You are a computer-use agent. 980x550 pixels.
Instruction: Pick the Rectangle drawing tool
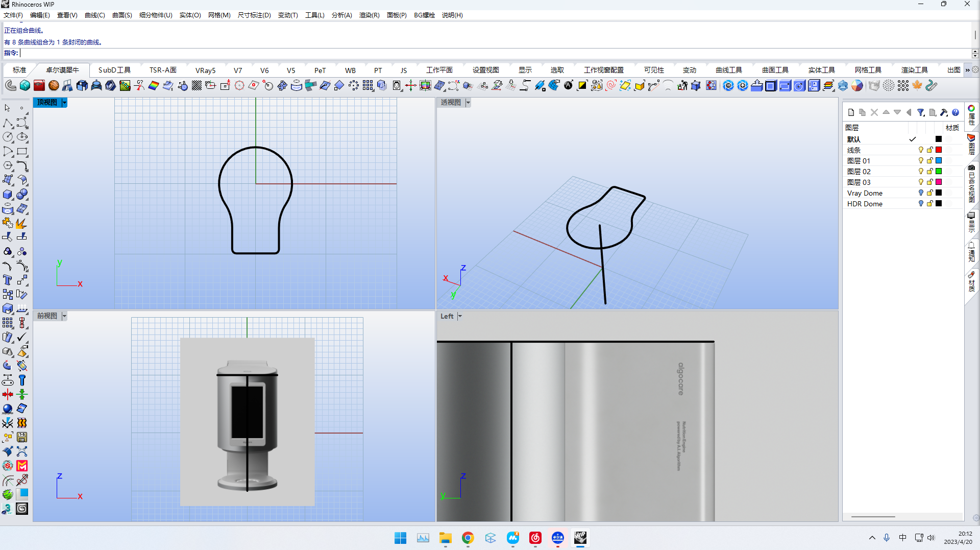pyautogui.click(x=22, y=152)
